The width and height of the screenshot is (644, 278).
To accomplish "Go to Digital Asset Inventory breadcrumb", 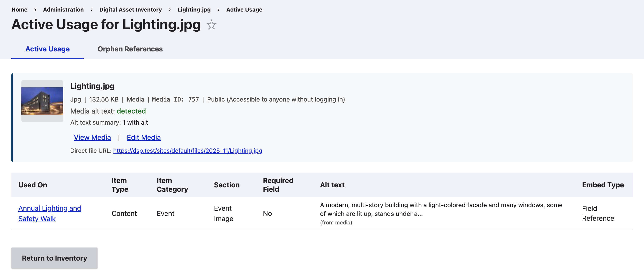I will [x=130, y=10].
